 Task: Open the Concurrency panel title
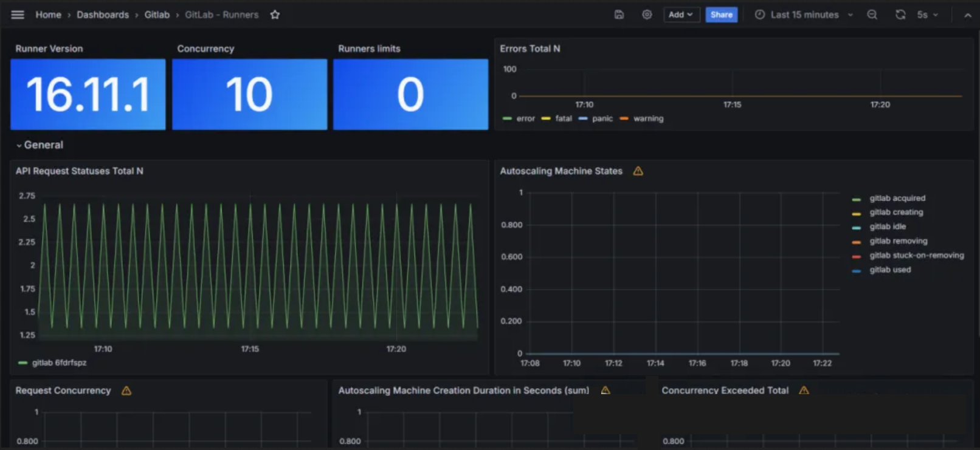point(205,49)
